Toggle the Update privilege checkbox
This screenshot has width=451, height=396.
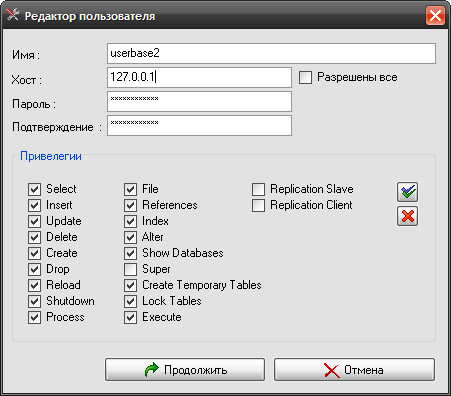click(x=34, y=221)
